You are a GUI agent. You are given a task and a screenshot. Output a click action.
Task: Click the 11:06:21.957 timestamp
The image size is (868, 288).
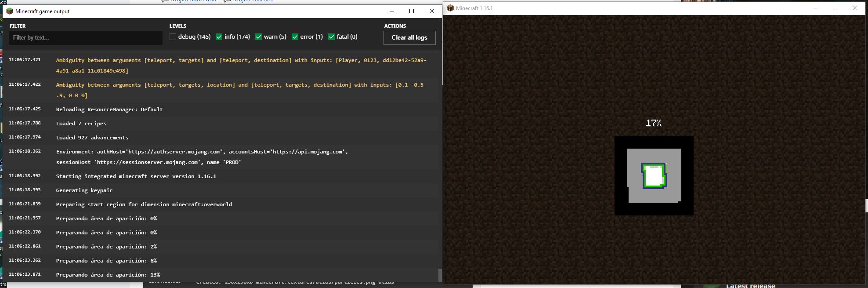coord(25,218)
